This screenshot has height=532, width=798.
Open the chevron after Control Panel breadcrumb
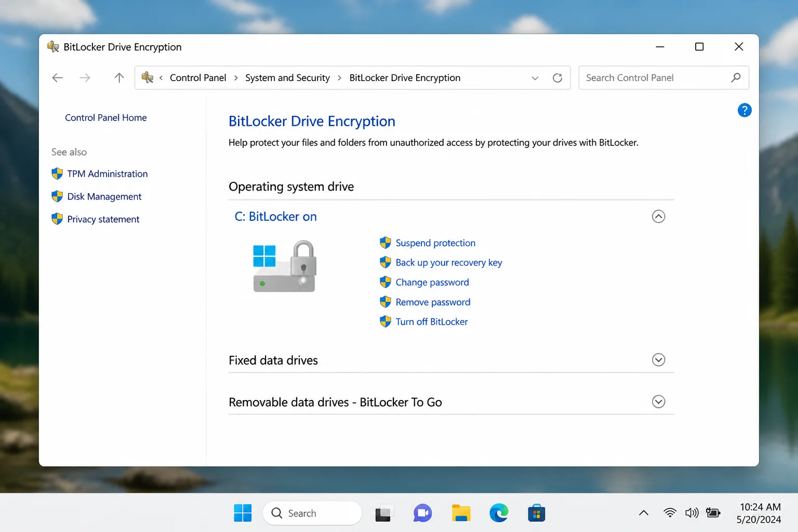point(236,78)
